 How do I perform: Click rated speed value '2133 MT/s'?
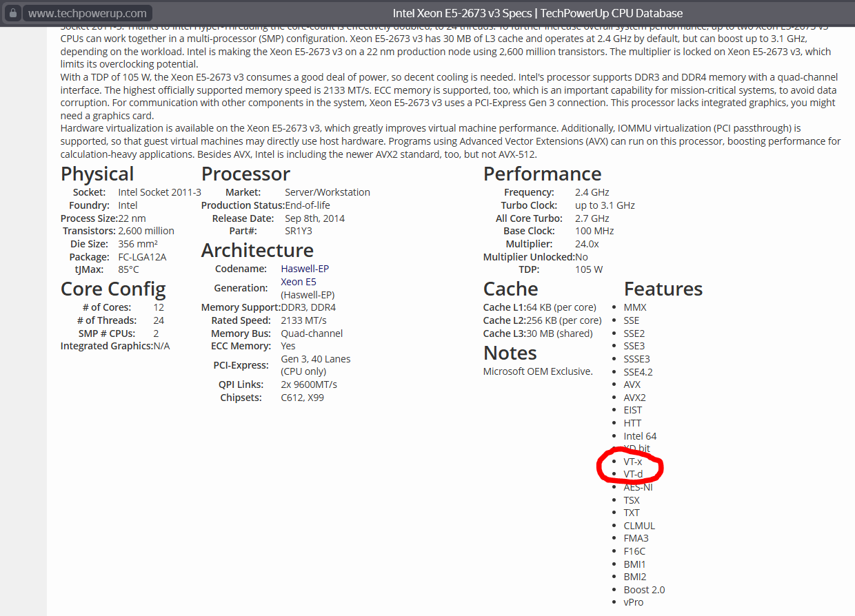coord(303,320)
